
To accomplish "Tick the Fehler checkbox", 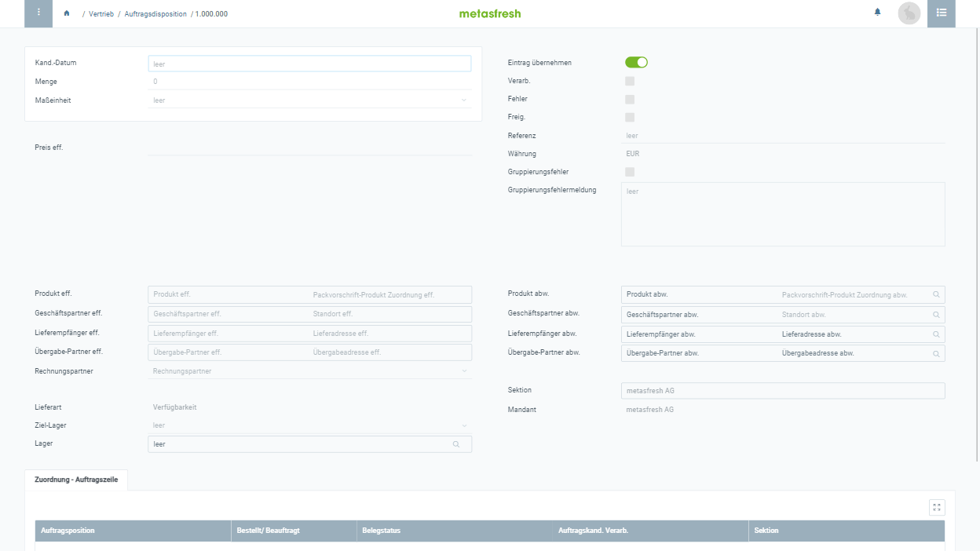I will tap(630, 100).
